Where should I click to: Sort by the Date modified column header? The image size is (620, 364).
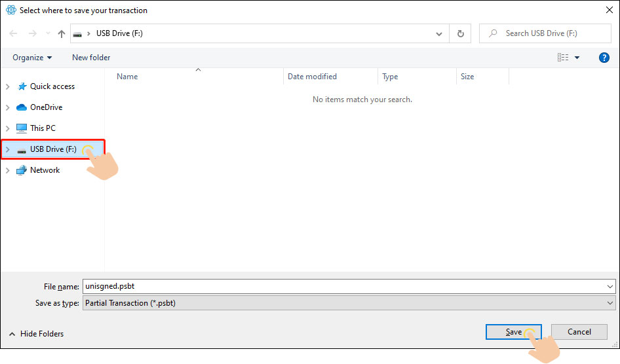pos(312,77)
